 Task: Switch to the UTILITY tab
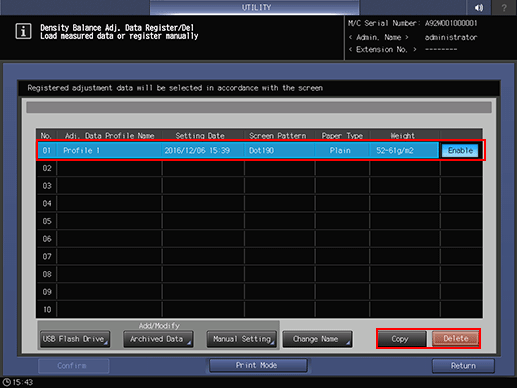click(255, 7)
